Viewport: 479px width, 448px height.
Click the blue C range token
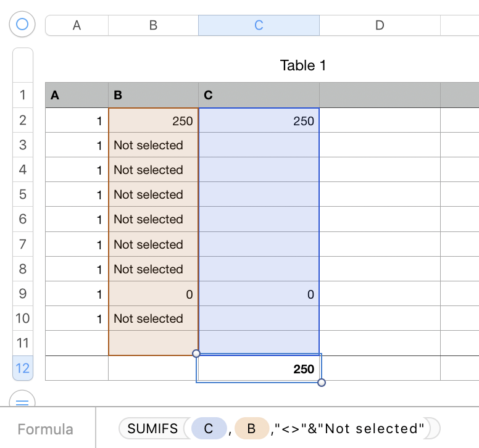209,429
